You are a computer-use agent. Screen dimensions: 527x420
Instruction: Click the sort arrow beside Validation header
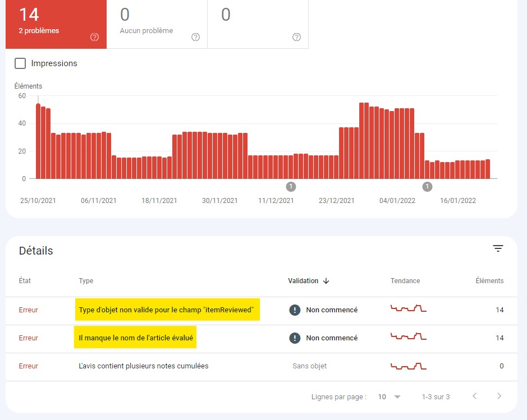pos(326,281)
